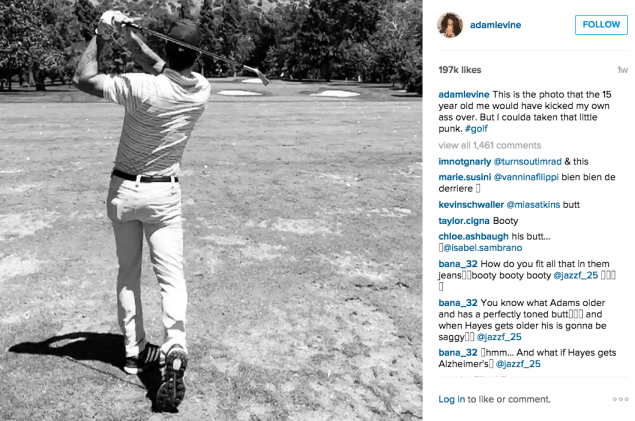View all 1,461 comments
635x421 pixels.
click(490, 145)
